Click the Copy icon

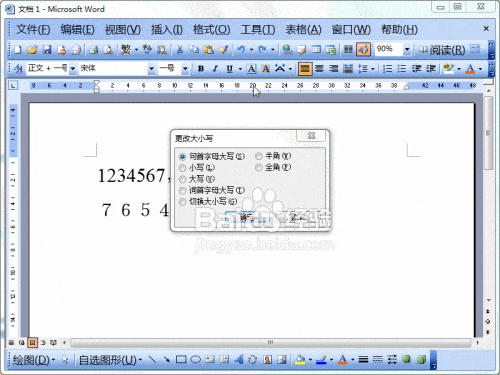194,50
